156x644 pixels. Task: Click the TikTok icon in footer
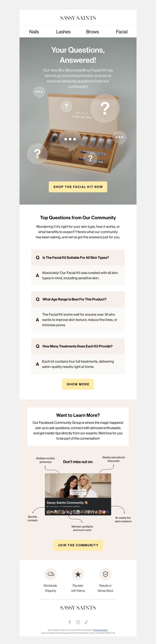[x=86, y=622]
